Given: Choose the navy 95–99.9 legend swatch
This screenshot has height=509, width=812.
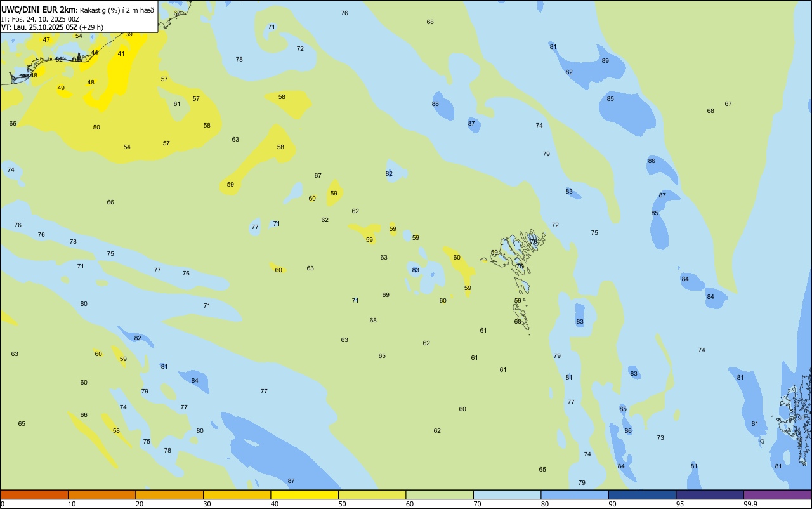Looking at the screenshot, I should 710,494.
